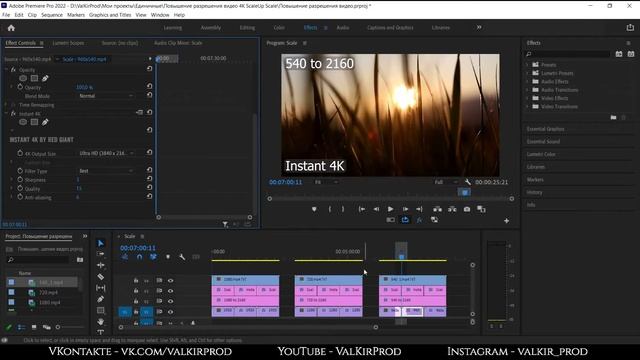Select the Razor tool
640x360 pixels.
coord(100,277)
